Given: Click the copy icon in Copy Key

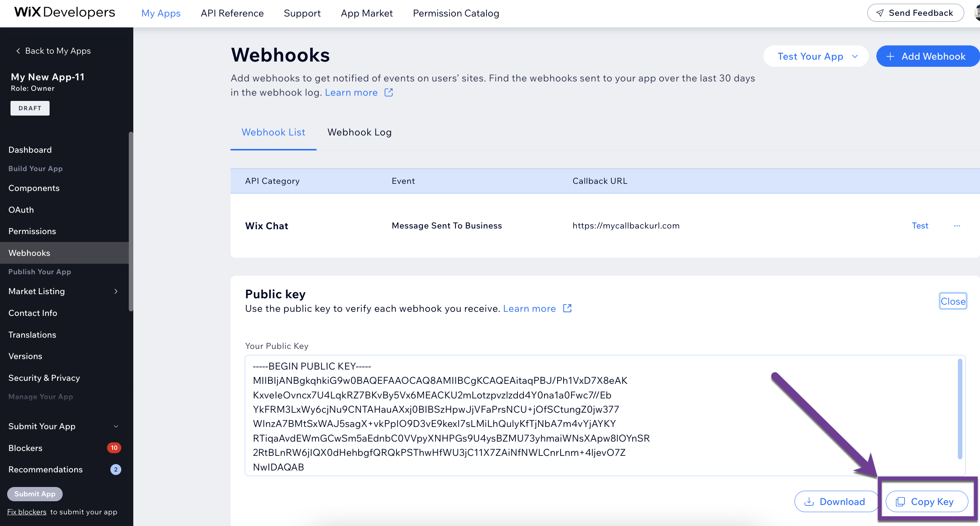Looking at the screenshot, I should pyautogui.click(x=900, y=502).
